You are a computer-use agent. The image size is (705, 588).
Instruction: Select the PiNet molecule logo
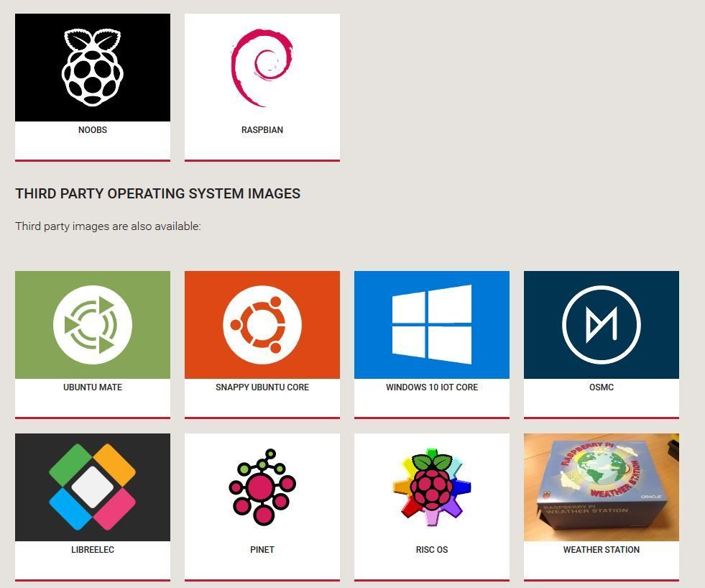pyautogui.click(x=262, y=487)
